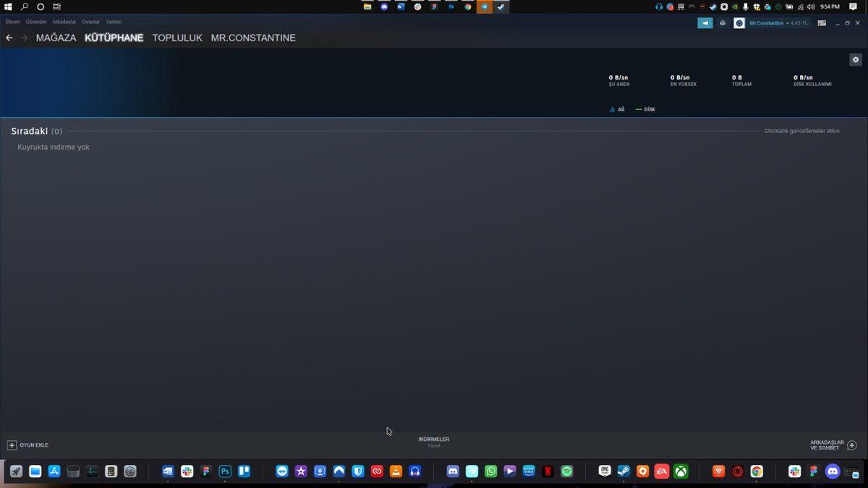Viewport: 868px width, 488px height.
Task: Toggle the AĞ graph display
Action: click(x=617, y=109)
